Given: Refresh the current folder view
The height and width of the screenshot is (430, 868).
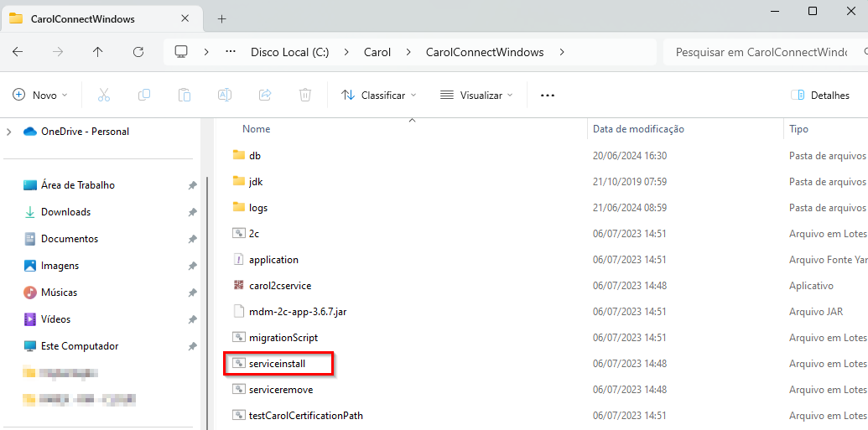Looking at the screenshot, I should point(138,52).
